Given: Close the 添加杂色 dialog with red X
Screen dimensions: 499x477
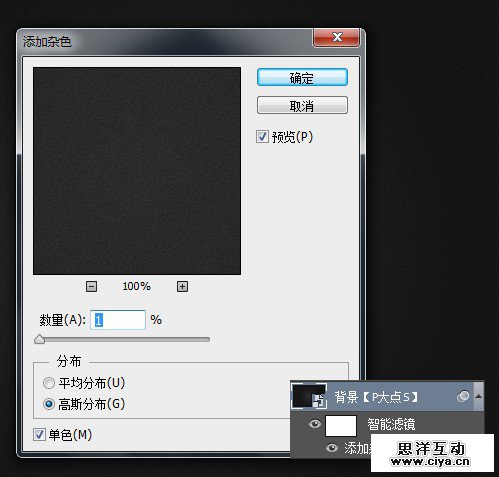Looking at the screenshot, I should click(336, 37).
